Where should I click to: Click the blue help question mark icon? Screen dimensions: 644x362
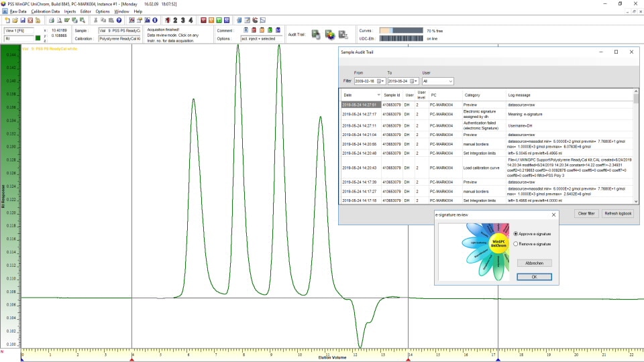coord(119,20)
